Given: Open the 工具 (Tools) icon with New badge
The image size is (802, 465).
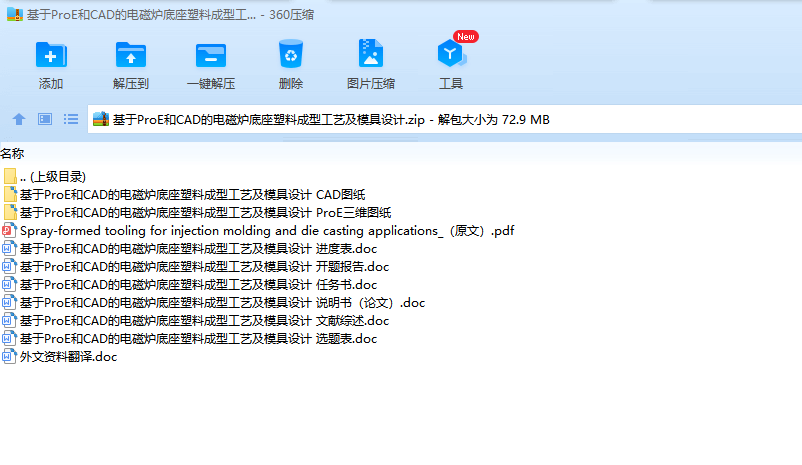Looking at the screenshot, I should 451,53.
